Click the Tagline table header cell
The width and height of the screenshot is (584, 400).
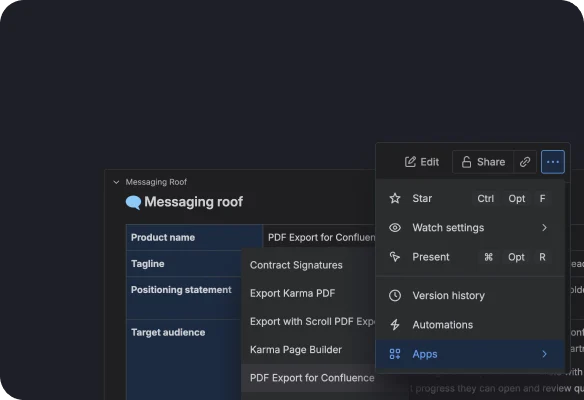[184, 264]
